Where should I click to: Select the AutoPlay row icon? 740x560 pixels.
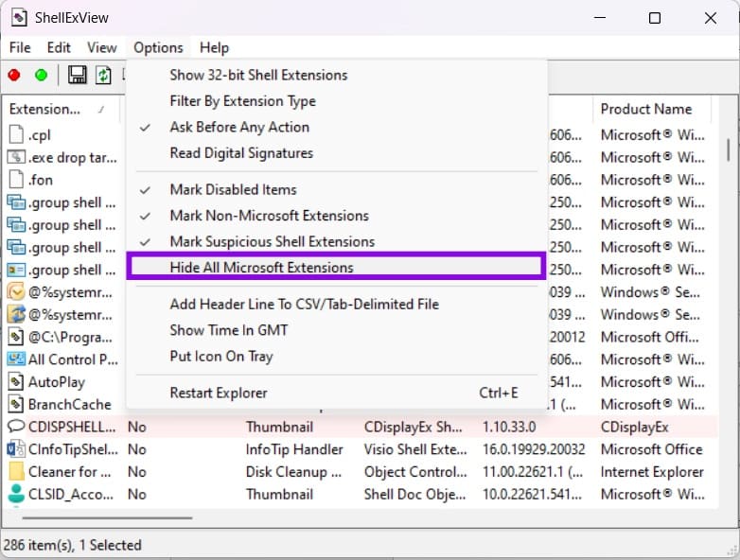pyautogui.click(x=16, y=381)
